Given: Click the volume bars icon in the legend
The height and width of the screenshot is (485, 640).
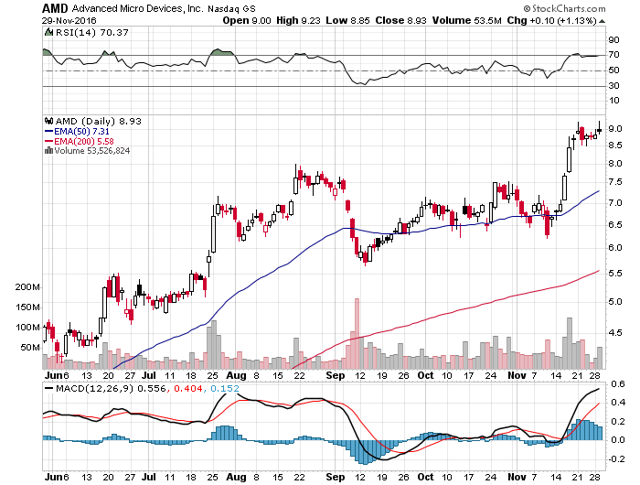Looking at the screenshot, I should [x=49, y=150].
